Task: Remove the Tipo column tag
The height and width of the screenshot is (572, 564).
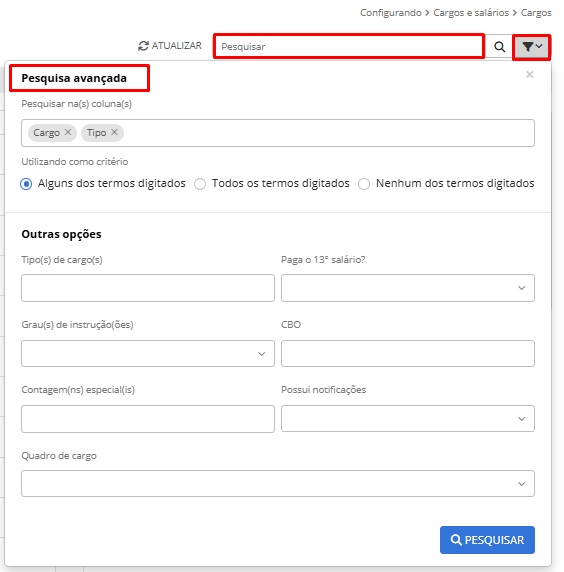Action: coord(114,132)
